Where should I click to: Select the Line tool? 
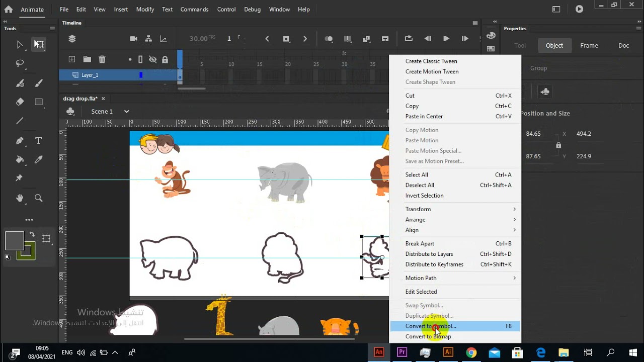coord(20,121)
